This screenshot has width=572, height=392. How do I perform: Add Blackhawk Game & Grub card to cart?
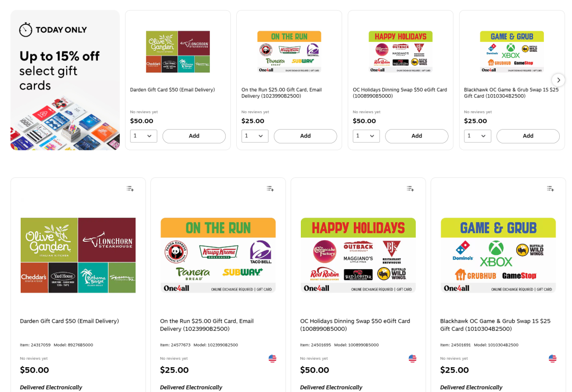coord(528,136)
